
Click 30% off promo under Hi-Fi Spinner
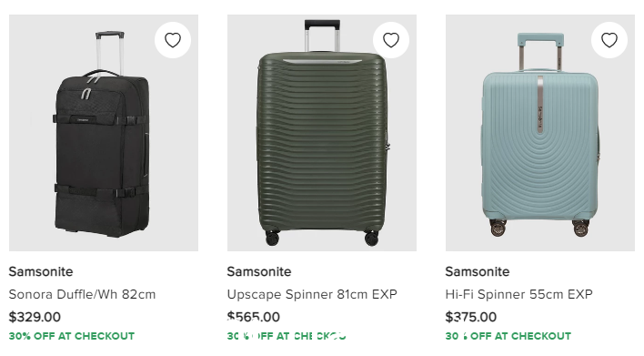[x=508, y=336]
